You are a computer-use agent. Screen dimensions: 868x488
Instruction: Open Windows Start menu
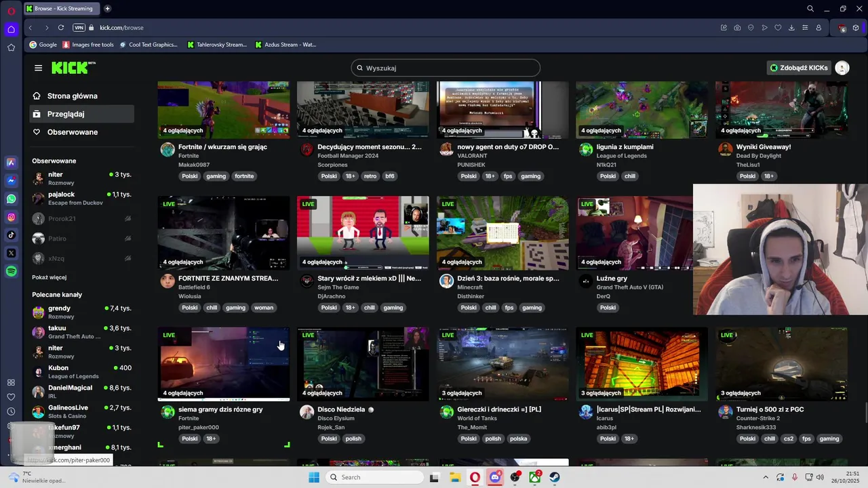click(314, 477)
